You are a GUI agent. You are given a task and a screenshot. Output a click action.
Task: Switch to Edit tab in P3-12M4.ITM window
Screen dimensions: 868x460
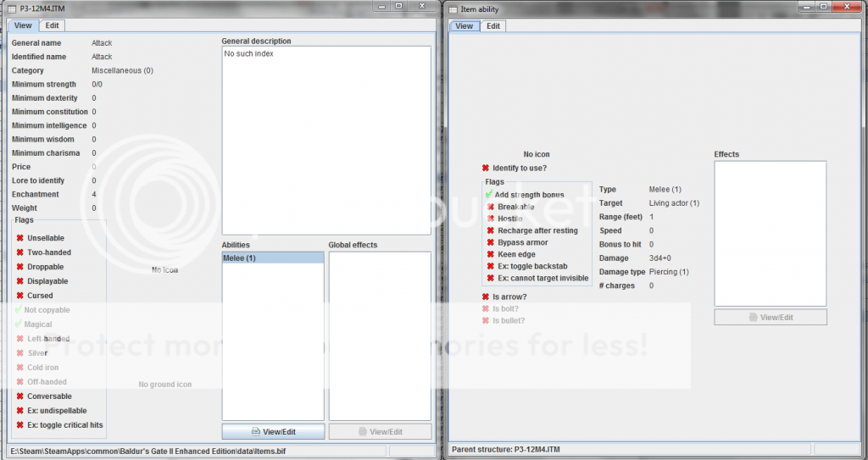pos(52,25)
